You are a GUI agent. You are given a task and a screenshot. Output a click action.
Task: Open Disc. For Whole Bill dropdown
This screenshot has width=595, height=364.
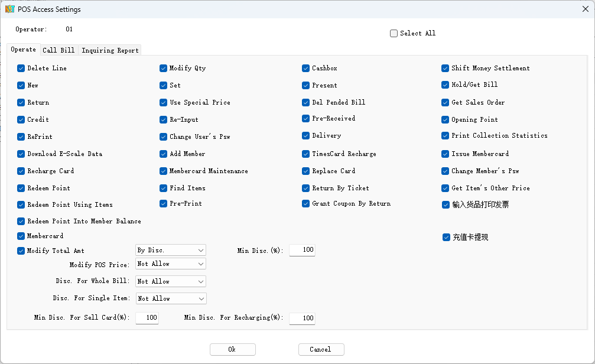pos(171,282)
